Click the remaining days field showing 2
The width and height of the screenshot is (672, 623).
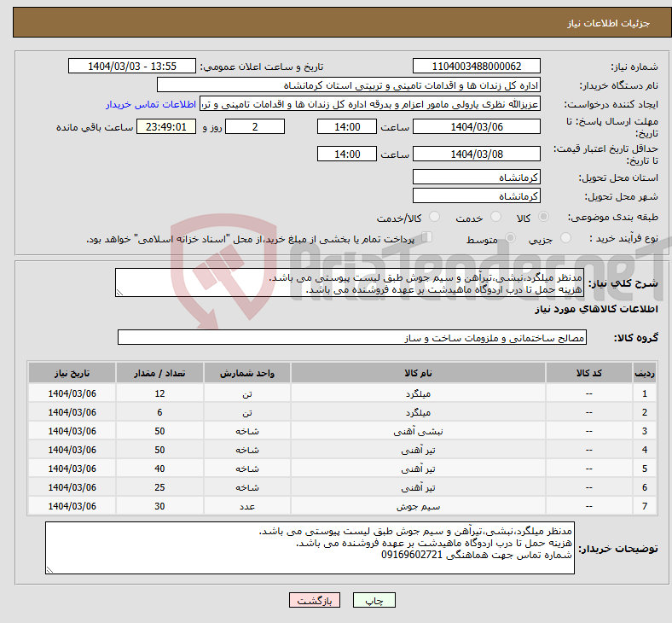(255, 126)
